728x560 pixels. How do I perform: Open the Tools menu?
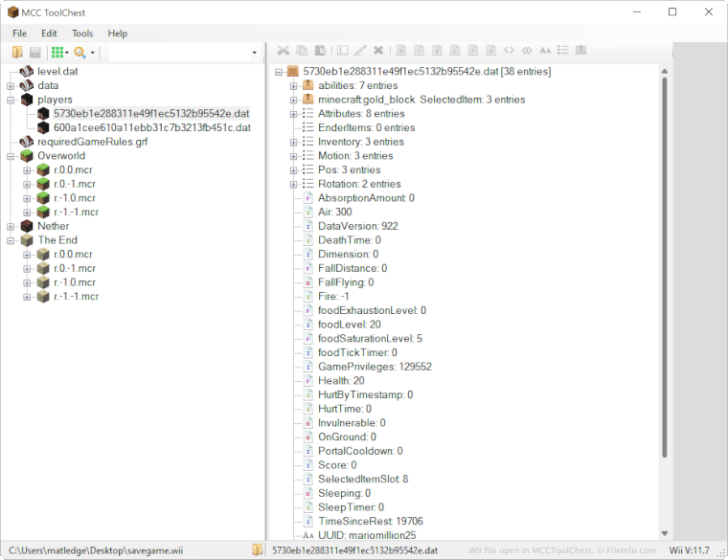pyautogui.click(x=82, y=34)
